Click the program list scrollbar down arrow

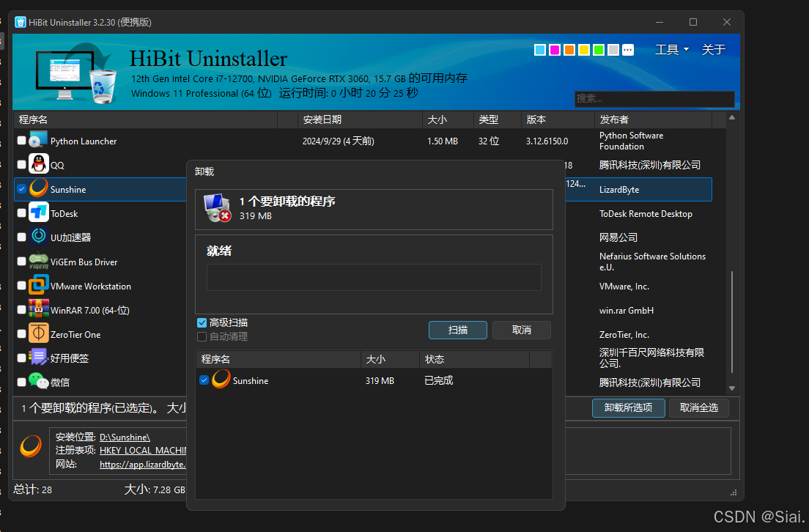(x=731, y=388)
